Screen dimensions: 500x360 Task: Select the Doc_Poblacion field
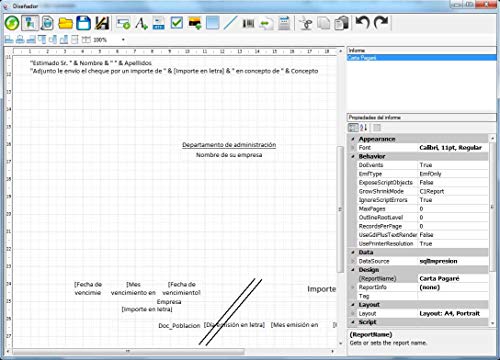pyautogui.click(x=179, y=326)
